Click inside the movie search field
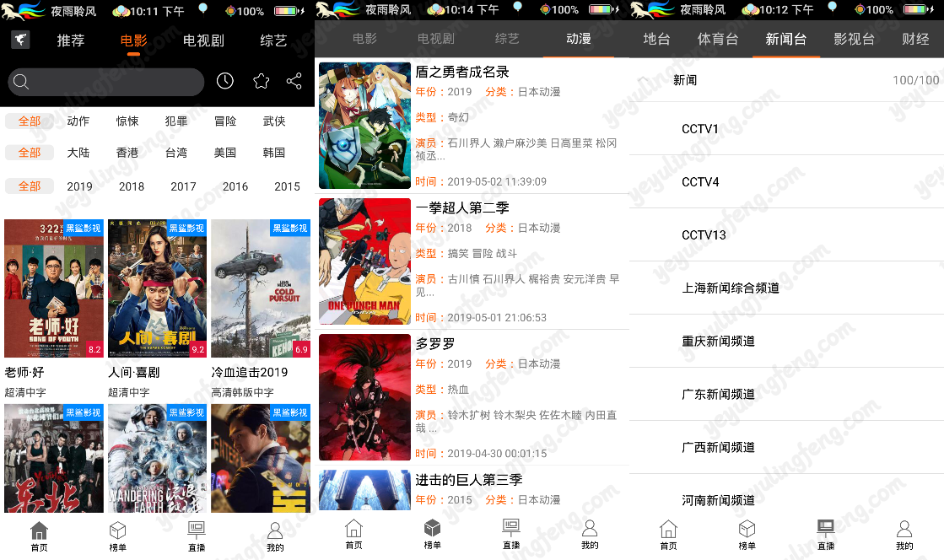This screenshot has width=944, height=560. (x=106, y=81)
